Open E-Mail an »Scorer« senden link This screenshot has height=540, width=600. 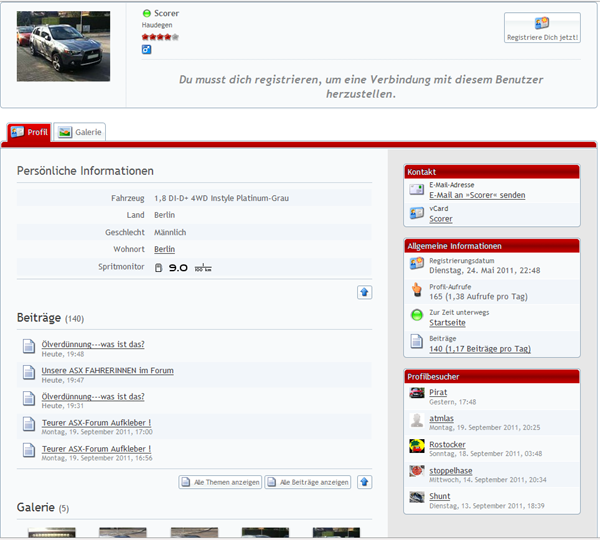(477, 195)
